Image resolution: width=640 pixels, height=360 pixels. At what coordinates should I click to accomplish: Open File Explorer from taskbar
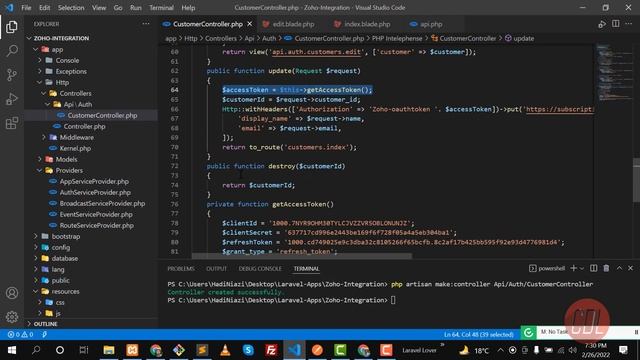coord(109,350)
